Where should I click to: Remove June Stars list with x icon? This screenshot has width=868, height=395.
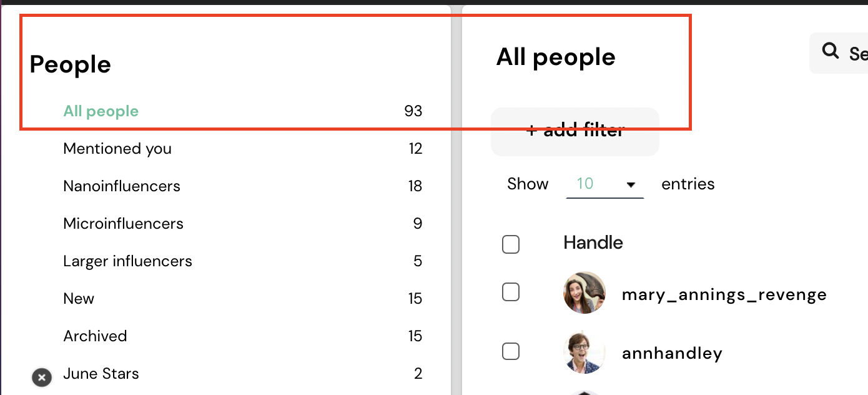(x=42, y=377)
